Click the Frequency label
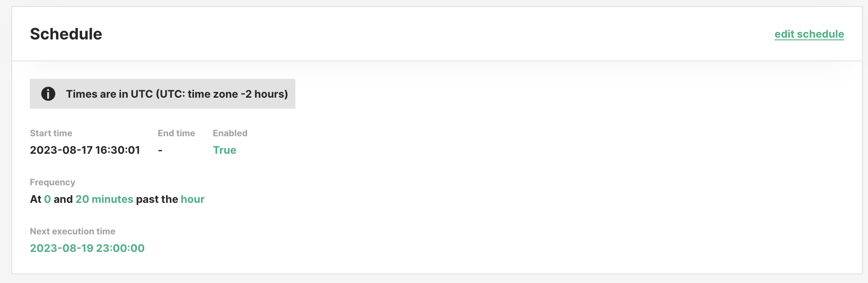This screenshot has height=283, width=868. 52,182
